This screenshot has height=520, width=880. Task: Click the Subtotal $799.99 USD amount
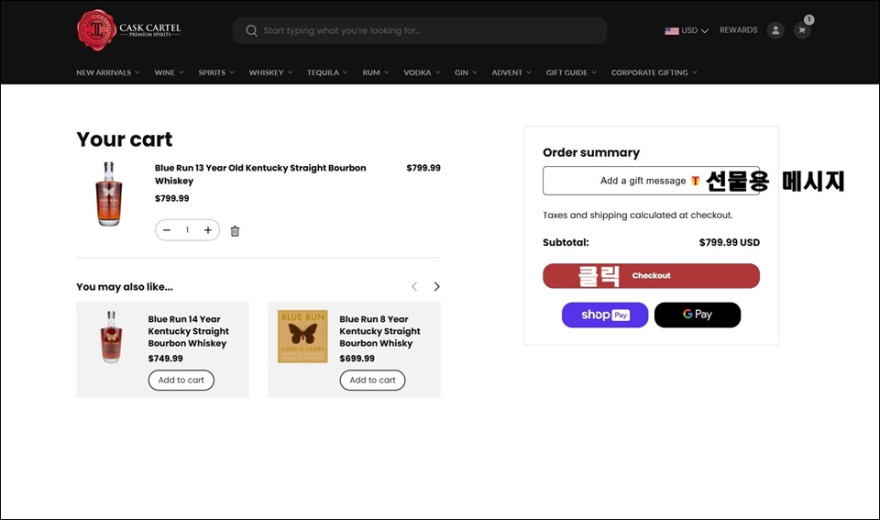pos(729,242)
